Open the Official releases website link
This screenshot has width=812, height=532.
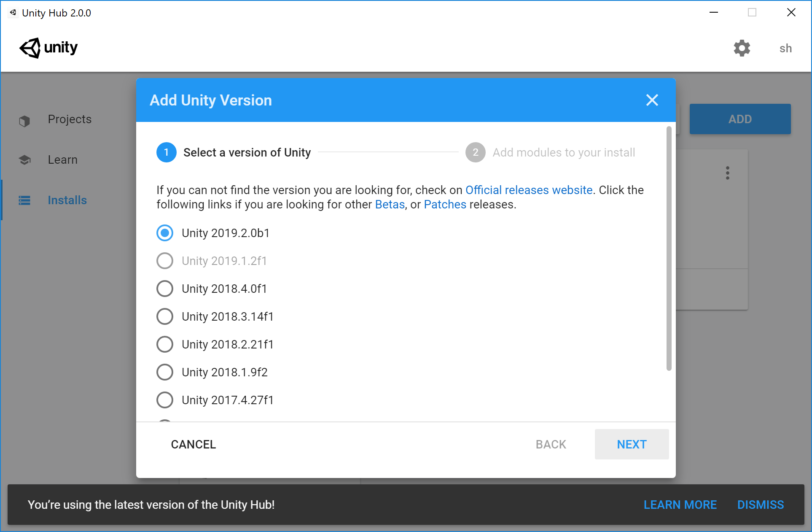click(x=529, y=190)
